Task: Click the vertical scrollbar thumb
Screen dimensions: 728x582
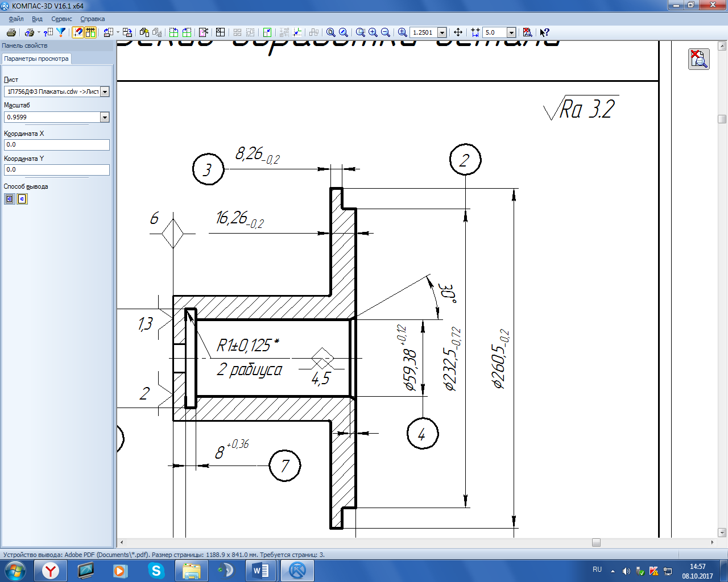Action: click(x=722, y=119)
